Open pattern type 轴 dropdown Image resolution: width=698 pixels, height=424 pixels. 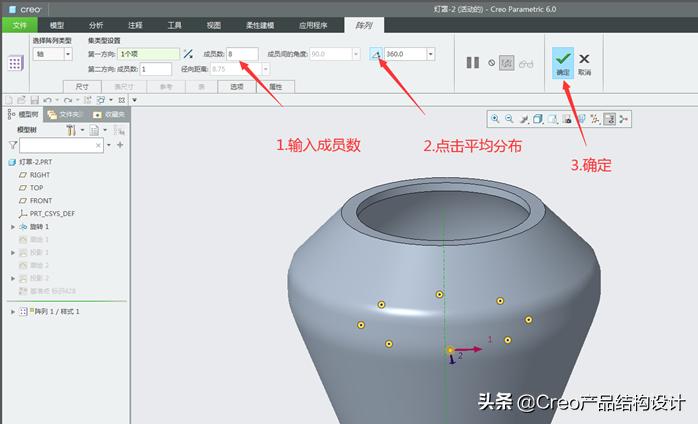(68, 54)
